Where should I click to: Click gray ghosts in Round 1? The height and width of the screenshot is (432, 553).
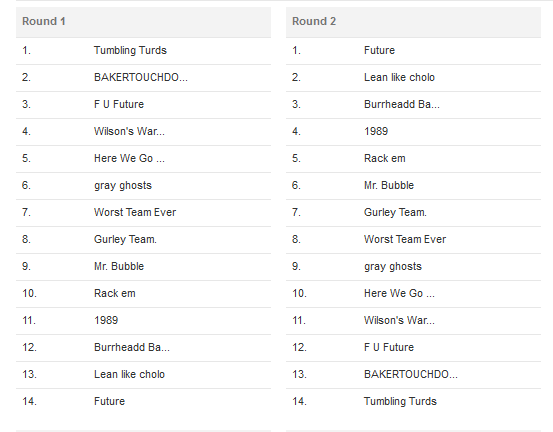pyautogui.click(x=123, y=185)
